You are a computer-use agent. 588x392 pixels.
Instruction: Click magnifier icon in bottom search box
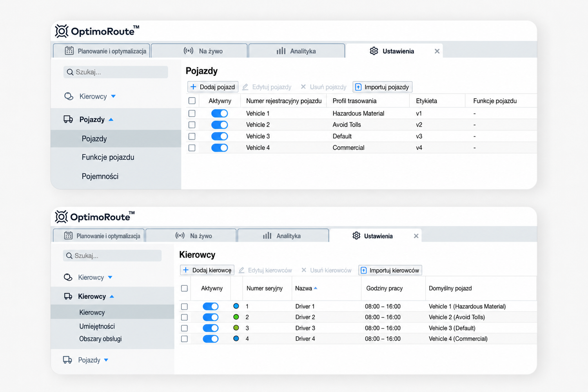69,256
